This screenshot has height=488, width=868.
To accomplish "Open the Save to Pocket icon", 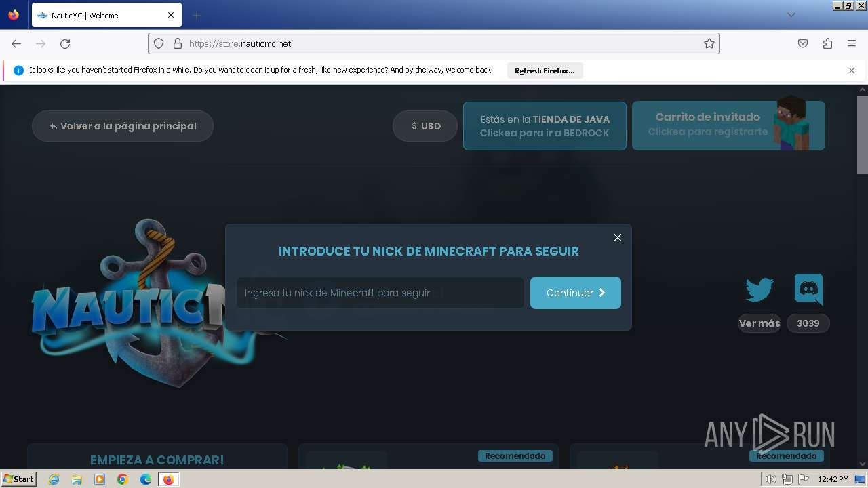I will click(x=803, y=43).
